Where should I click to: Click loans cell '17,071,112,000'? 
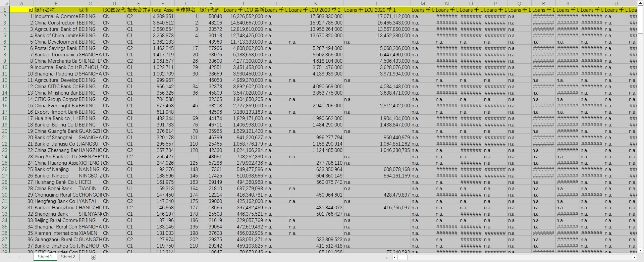click(377, 16)
